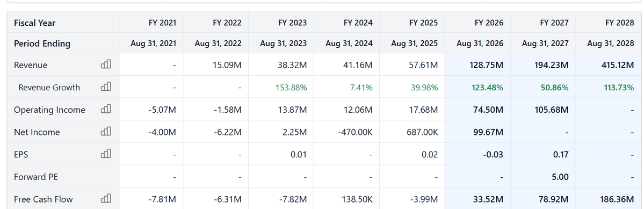644x209 pixels.
Task: Click free cash flow value -7.81M
Action: 162,199
